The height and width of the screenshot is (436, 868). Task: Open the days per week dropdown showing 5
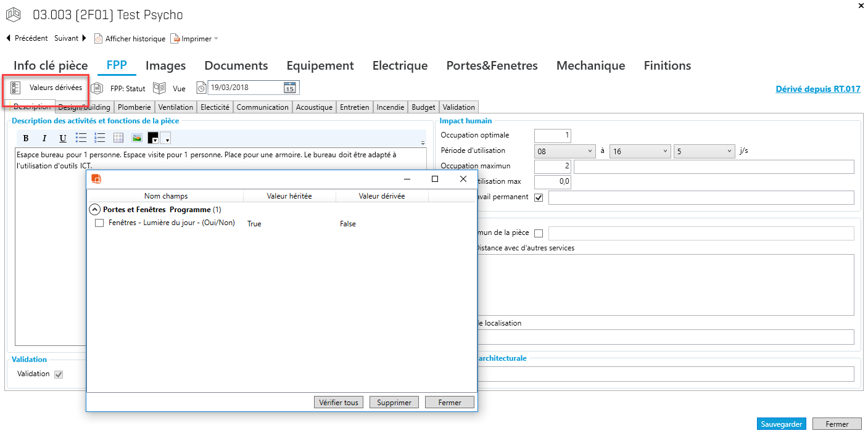tap(704, 151)
